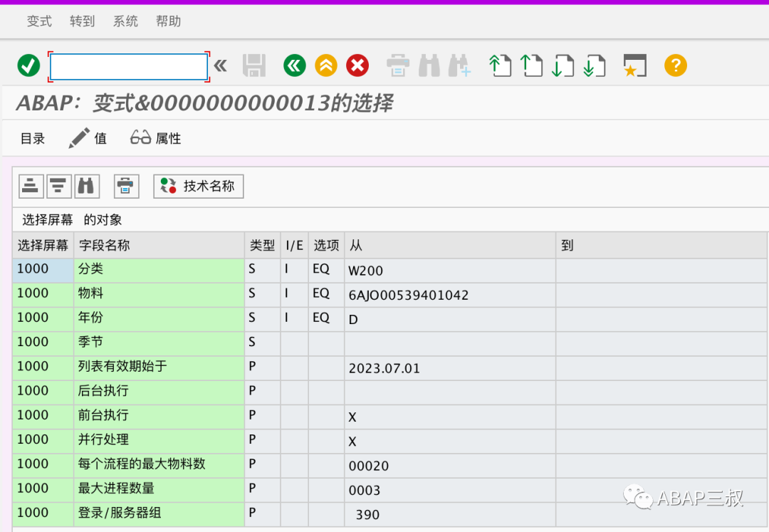Open Help via question mark icon
The height and width of the screenshot is (532, 769).
[x=675, y=66]
